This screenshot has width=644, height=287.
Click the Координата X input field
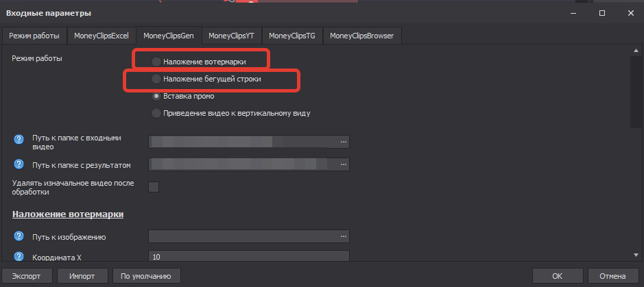249,258
